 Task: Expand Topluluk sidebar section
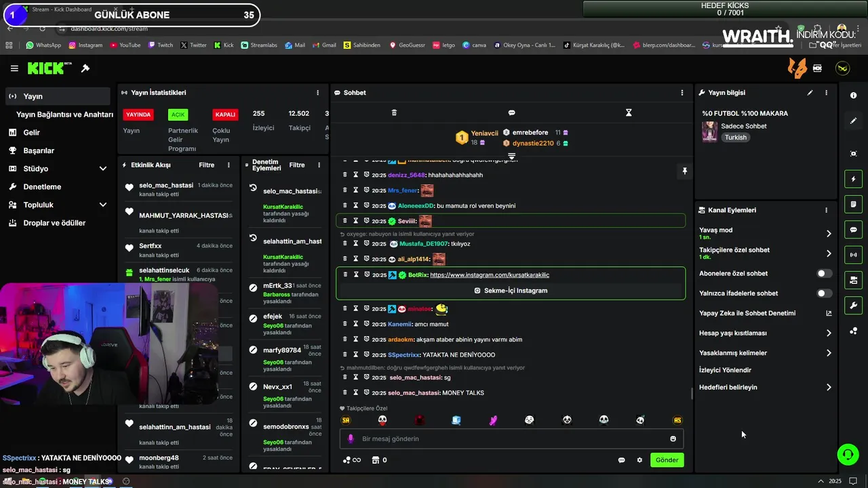click(x=103, y=205)
